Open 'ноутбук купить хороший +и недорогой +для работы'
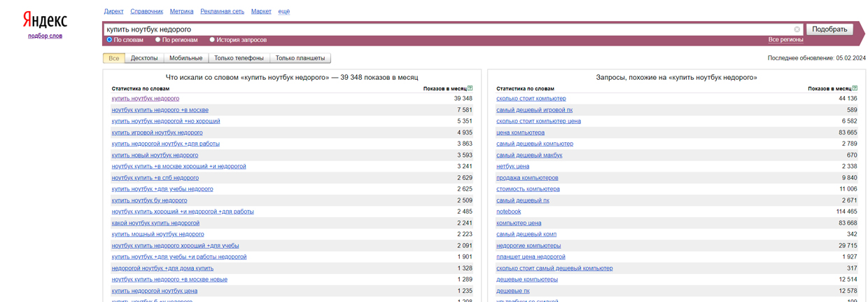 (183, 212)
